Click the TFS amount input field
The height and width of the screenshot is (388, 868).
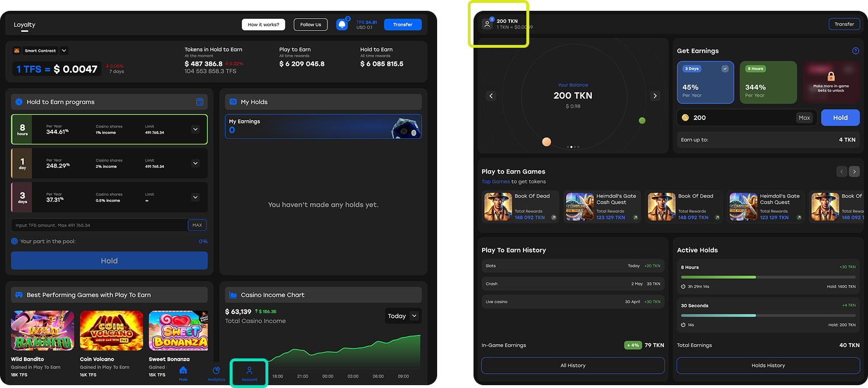coord(99,225)
